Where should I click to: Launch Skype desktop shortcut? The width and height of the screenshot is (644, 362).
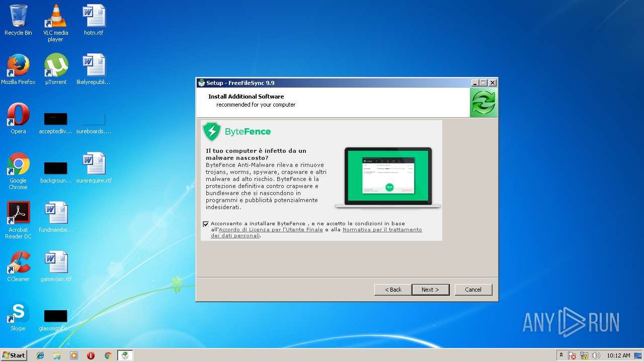pyautogui.click(x=18, y=316)
